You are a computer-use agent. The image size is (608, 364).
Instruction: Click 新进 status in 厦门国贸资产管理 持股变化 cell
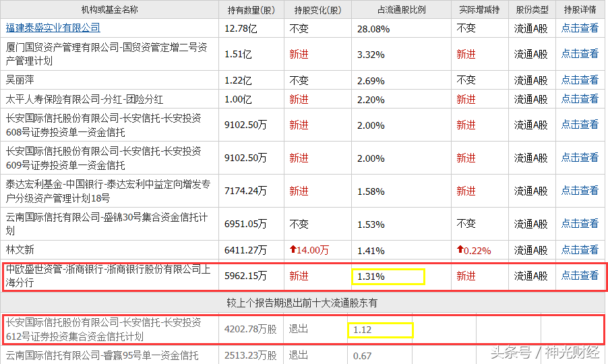[x=299, y=55]
